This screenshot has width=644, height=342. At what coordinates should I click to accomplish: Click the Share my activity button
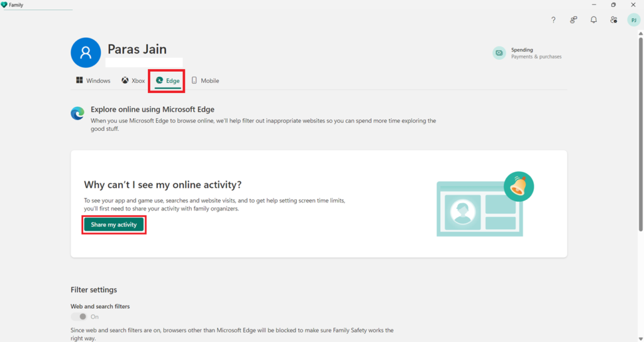(x=114, y=224)
